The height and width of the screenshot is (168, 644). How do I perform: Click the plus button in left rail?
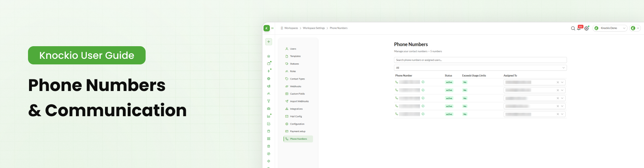pyautogui.click(x=269, y=42)
